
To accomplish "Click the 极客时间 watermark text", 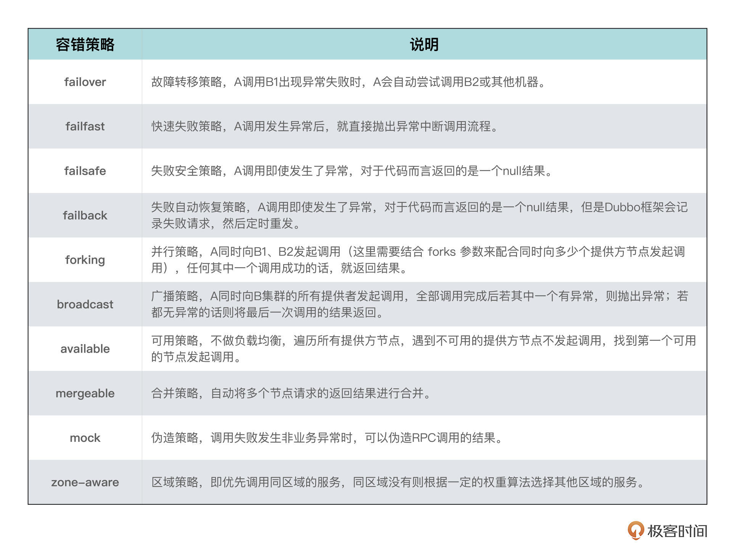I will 677,531.
